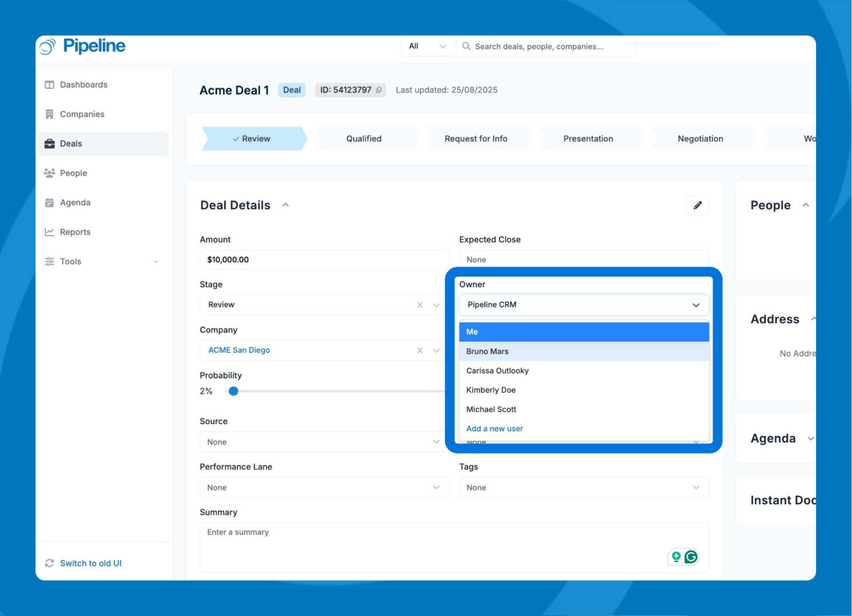852x616 pixels.
Task: Select the Review pipeline stage
Action: tap(255, 139)
